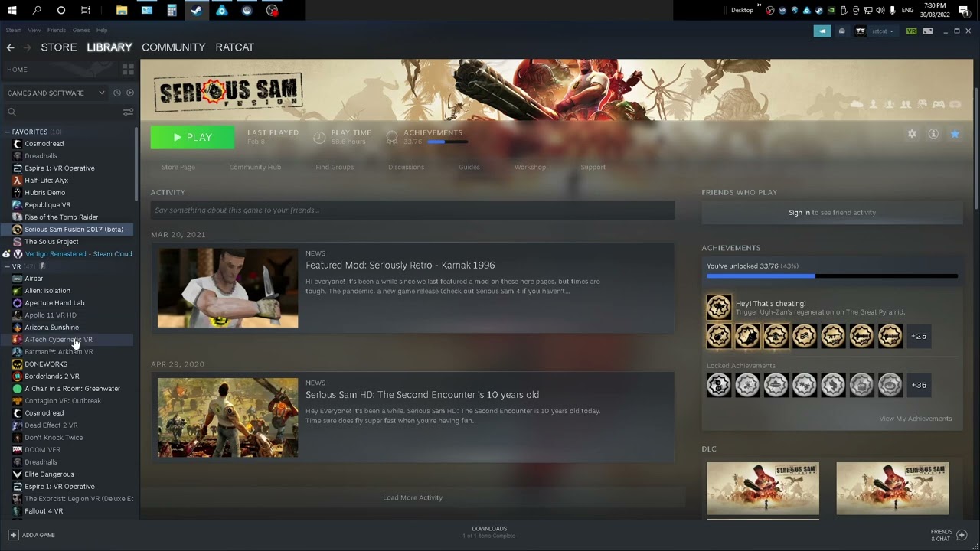The image size is (980, 551).
Task: Click the library search magnifier icon
Action: pos(11,112)
